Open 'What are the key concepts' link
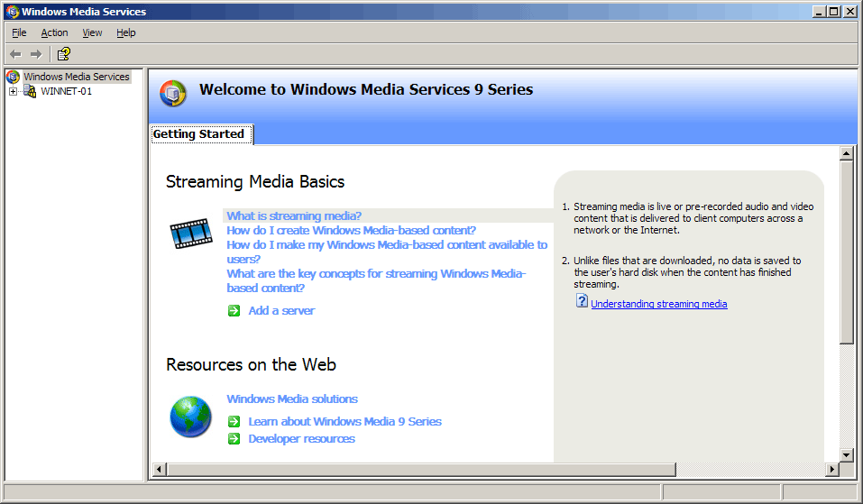The height and width of the screenshot is (504, 863). [x=376, y=280]
